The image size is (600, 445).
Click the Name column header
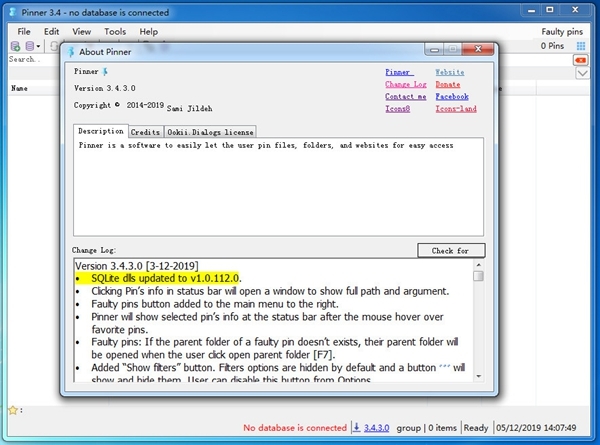(x=19, y=88)
